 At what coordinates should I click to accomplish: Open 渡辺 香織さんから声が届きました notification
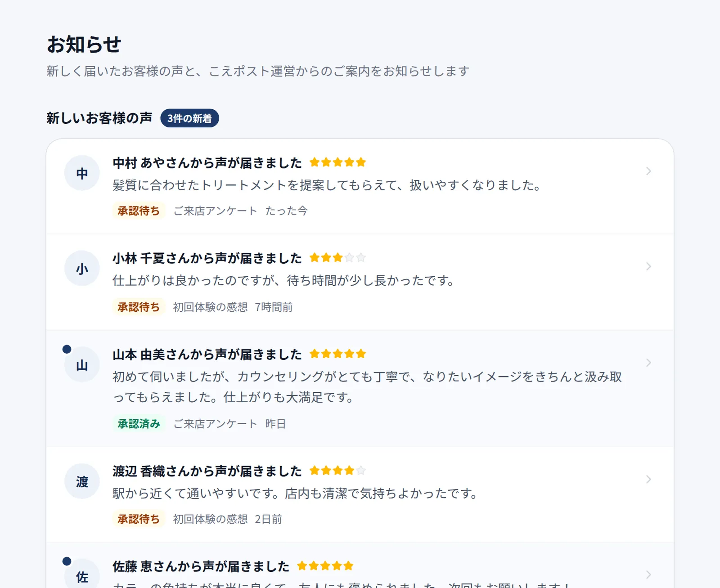click(360, 494)
